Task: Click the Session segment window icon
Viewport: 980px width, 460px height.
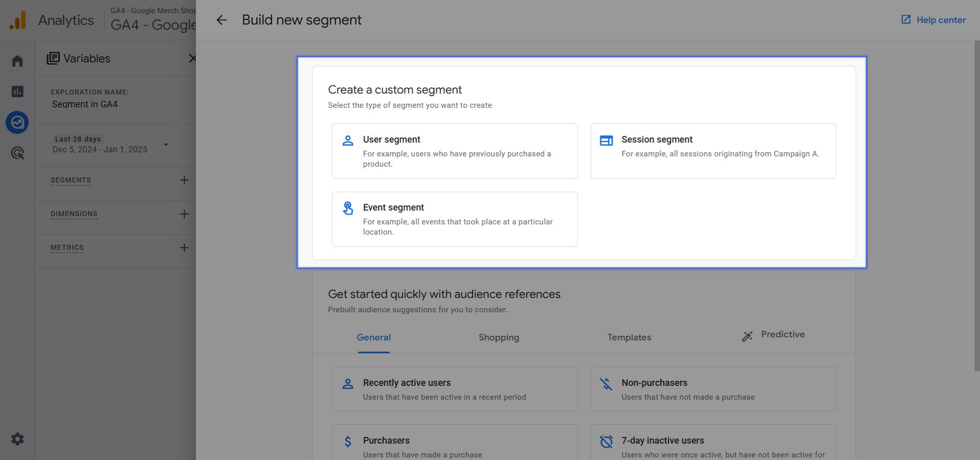Action: point(606,140)
